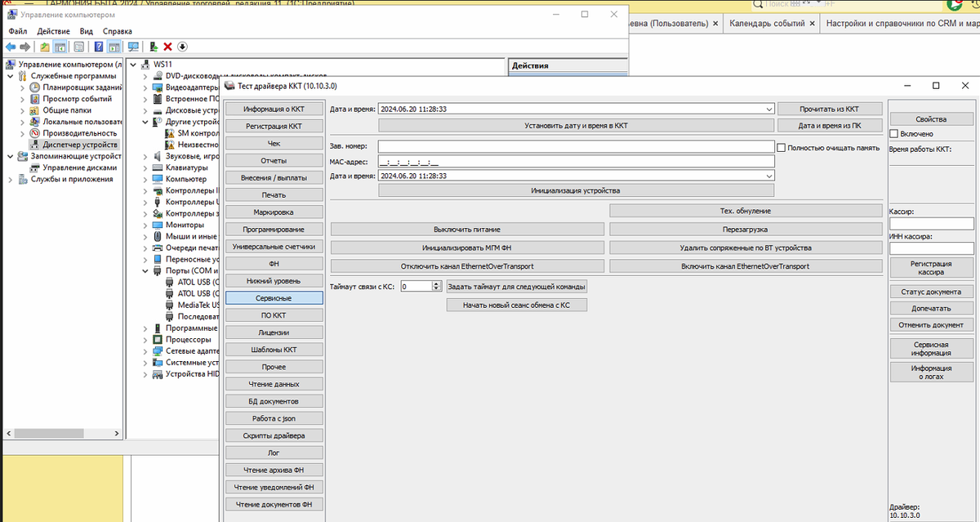Switch to Настройки и справочники по CRM tab
980x522 pixels.
[902, 24]
